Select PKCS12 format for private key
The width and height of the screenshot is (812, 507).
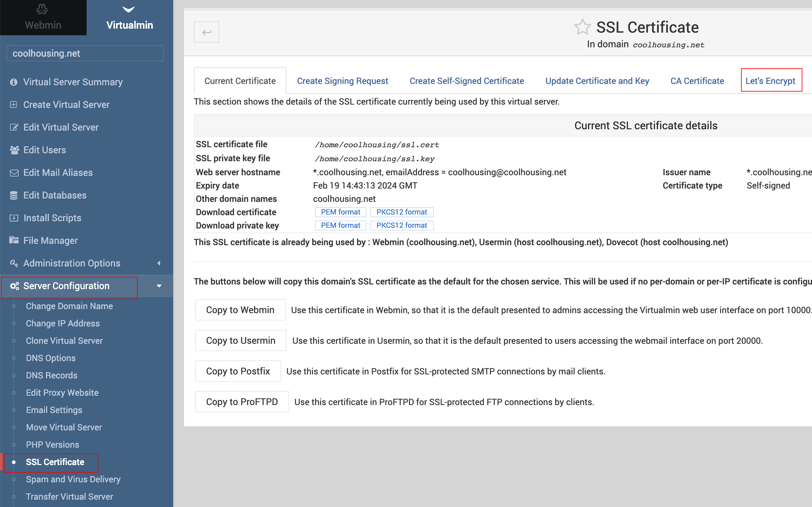(400, 225)
